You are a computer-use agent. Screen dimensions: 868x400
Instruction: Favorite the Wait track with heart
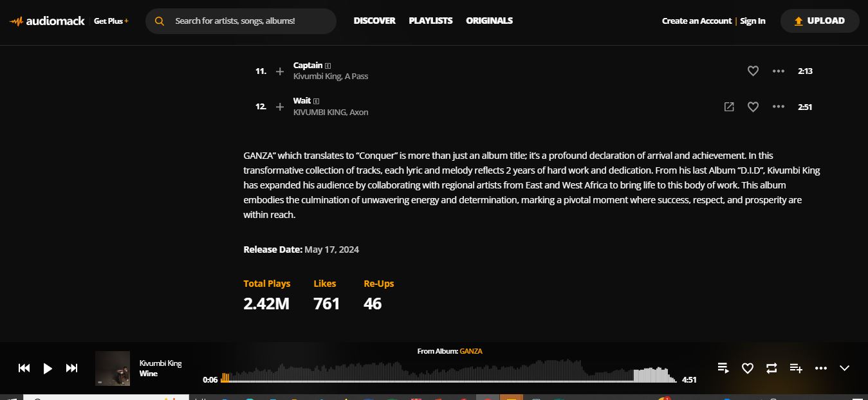pyautogui.click(x=753, y=107)
